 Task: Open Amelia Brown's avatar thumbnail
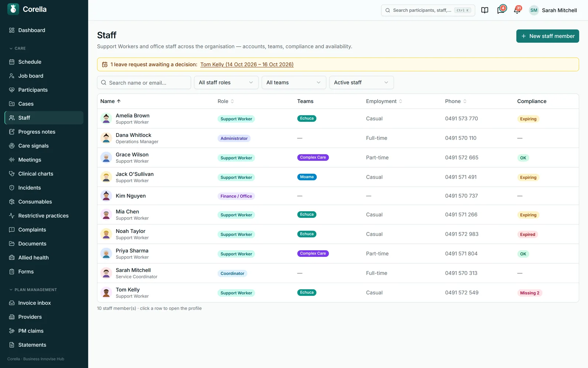[106, 118]
